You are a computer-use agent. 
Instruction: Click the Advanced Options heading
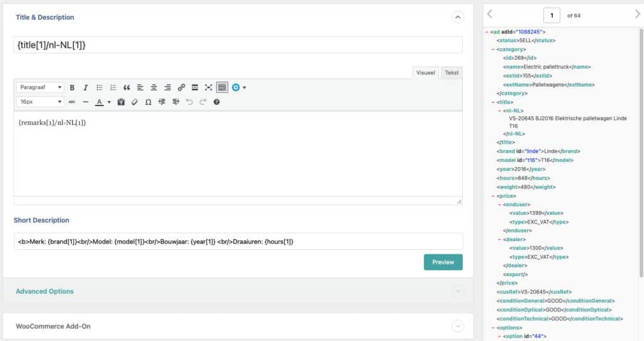pos(45,291)
